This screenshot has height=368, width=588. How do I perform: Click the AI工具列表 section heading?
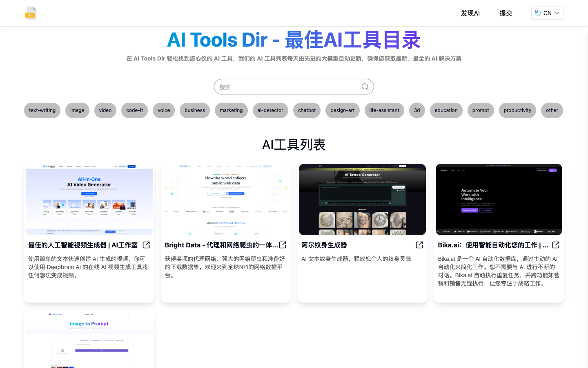coord(294,145)
